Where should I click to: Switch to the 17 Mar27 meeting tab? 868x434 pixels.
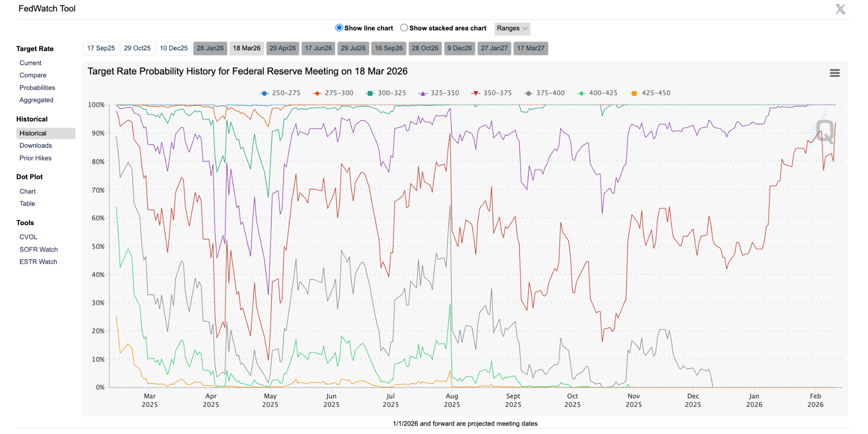click(531, 48)
